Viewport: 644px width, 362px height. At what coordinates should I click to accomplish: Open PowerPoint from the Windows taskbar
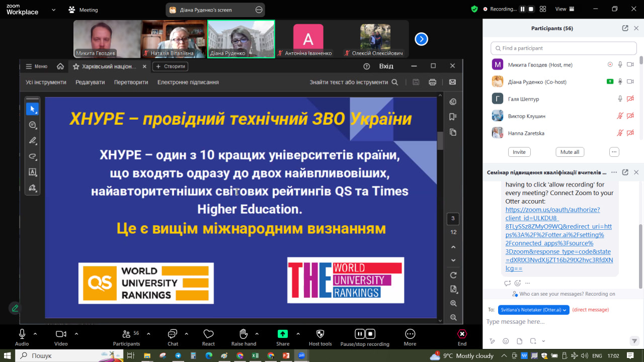pyautogui.click(x=286, y=355)
